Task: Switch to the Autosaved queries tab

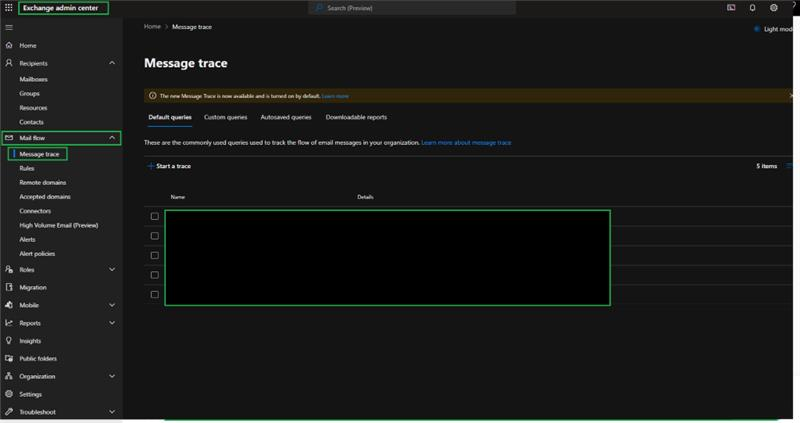Action: [286, 117]
